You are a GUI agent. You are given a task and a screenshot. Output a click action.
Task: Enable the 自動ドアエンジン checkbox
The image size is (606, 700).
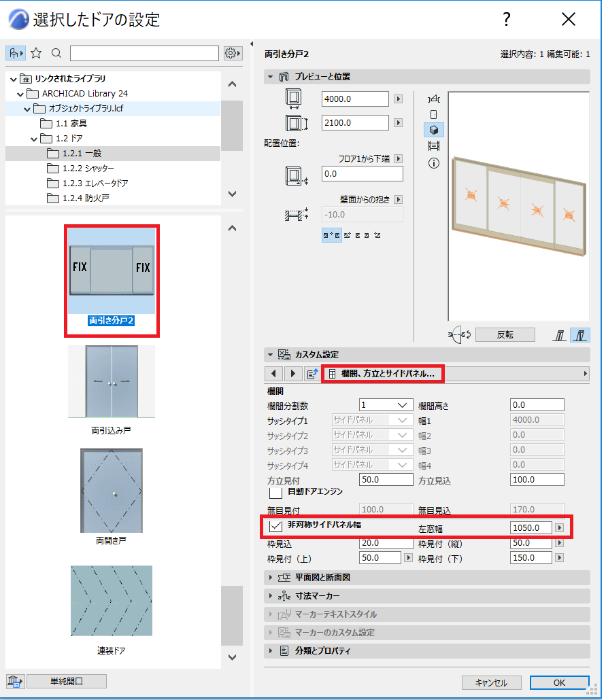pos(275,493)
